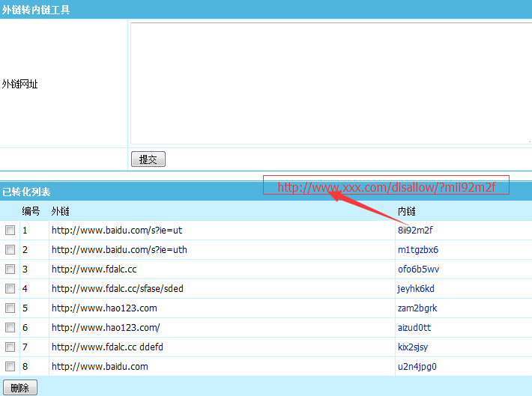This screenshot has width=532, height=396.
Task: Click external URL http://www.fdalc.cc in row 3
Action: 94,269
